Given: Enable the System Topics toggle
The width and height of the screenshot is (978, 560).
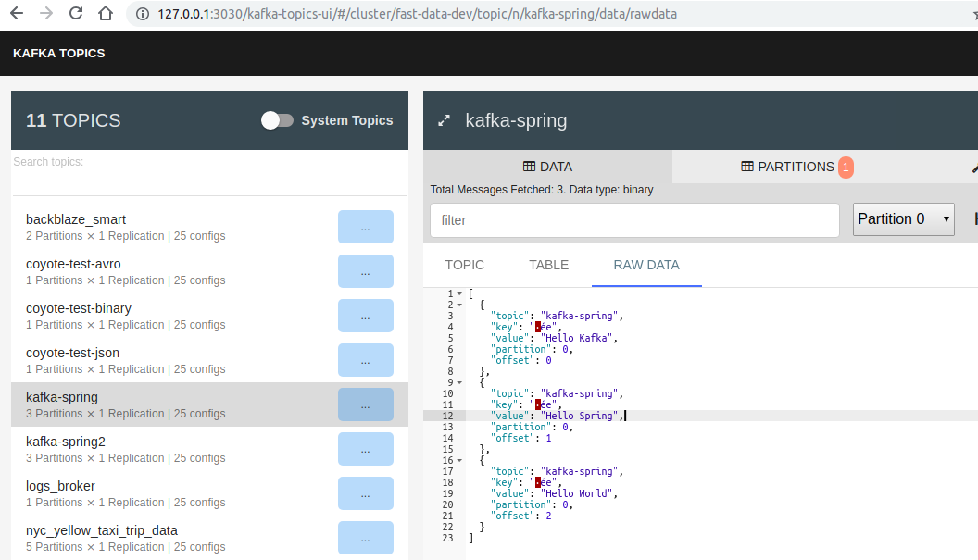Looking at the screenshot, I should (276, 120).
